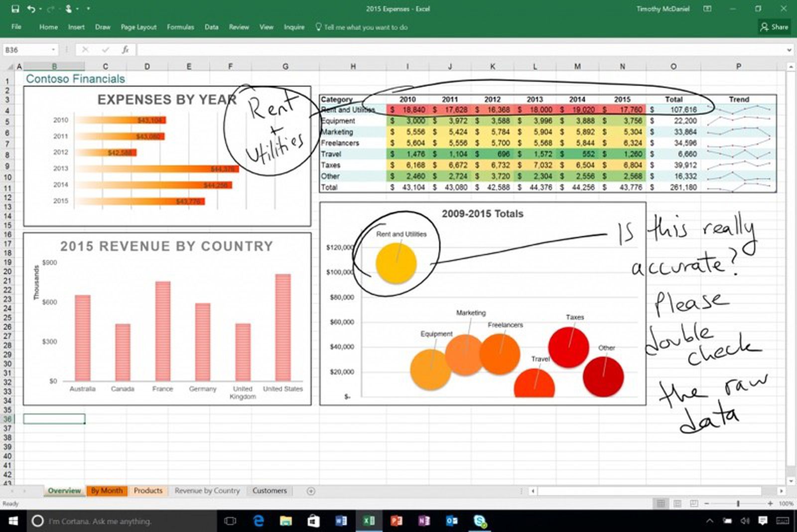
Task: Open the By Month sheet tab
Action: [x=106, y=491]
